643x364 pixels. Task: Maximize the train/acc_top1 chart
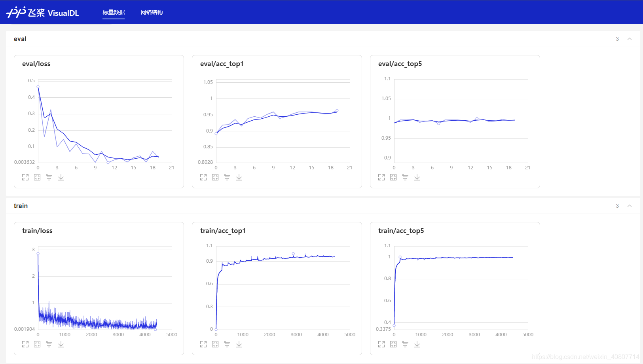pyautogui.click(x=203, y=344)
